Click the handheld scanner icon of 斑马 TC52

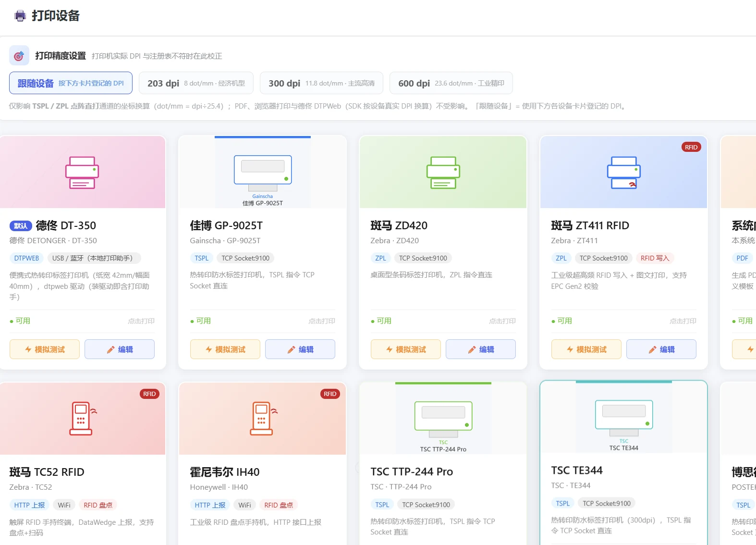(83, 419)
